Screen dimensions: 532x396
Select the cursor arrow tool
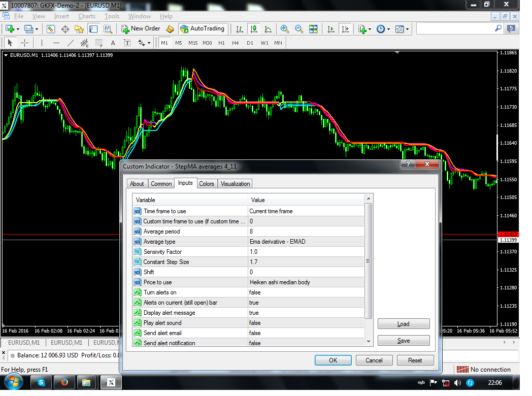pos(10,43)
